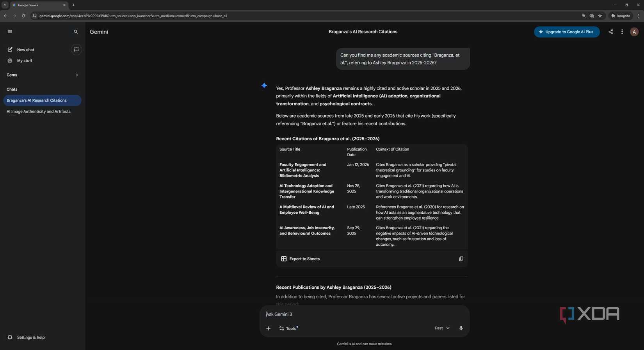Click the address bar URL
The width and height of the screenshot is (644, 350).
click(x=133, y=16)
